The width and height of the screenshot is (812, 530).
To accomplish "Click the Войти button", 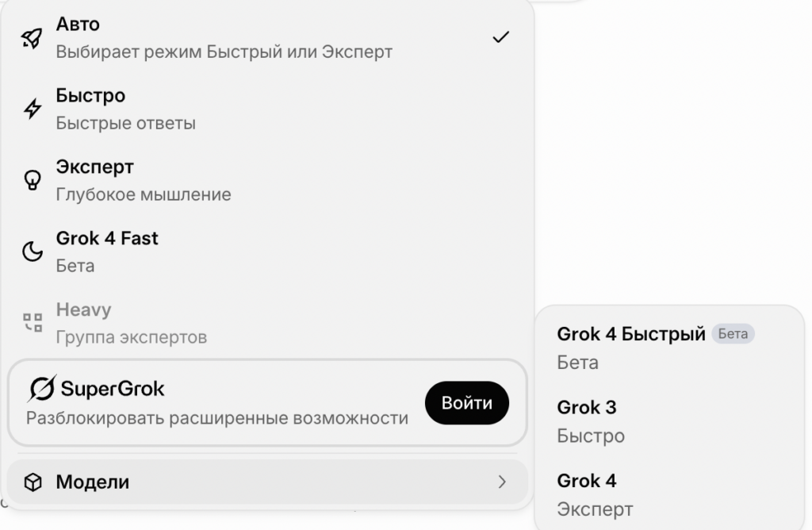I will point(466,403).
